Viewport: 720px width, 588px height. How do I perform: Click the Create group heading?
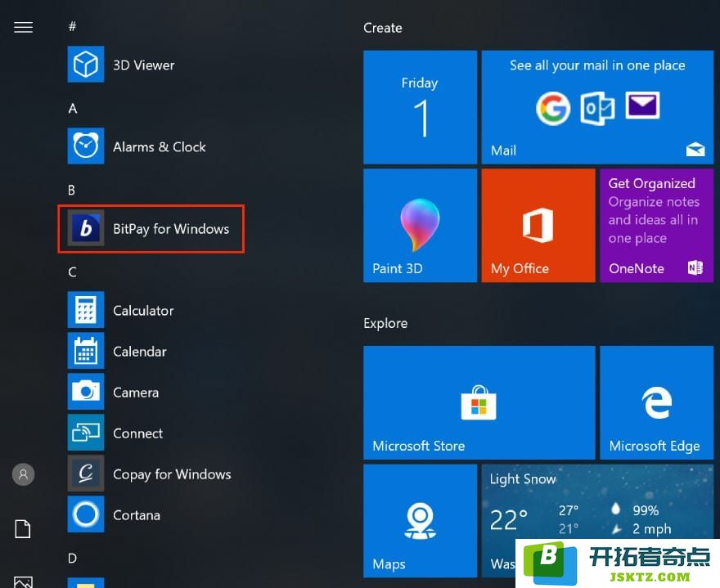point(383,28)
